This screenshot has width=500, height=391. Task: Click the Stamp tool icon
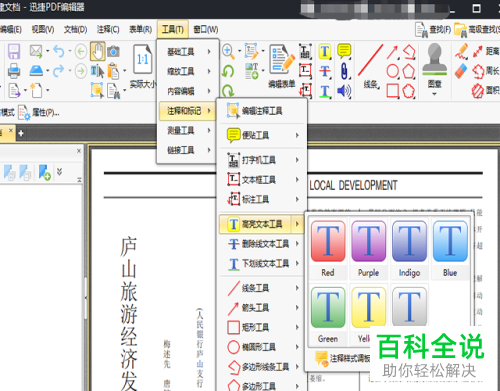[434, 59]
